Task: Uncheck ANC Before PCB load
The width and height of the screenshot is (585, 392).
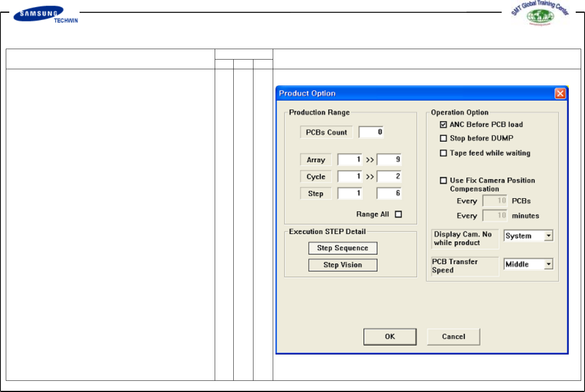Action: point(443,124)
